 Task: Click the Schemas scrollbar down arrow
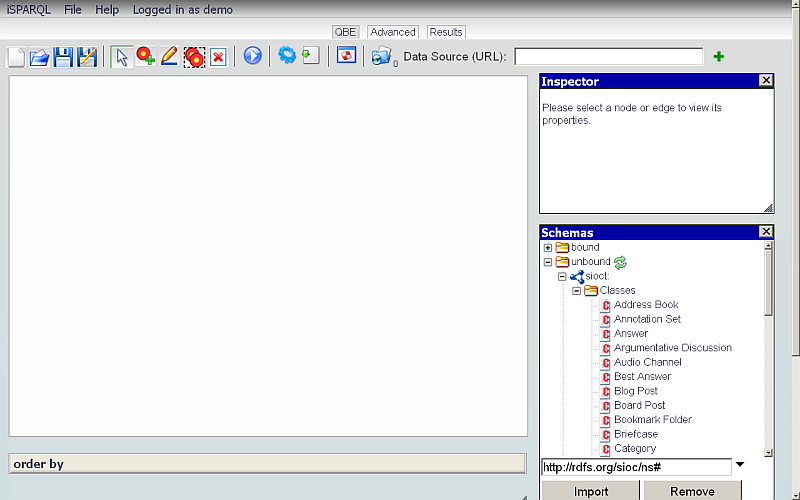768,453
